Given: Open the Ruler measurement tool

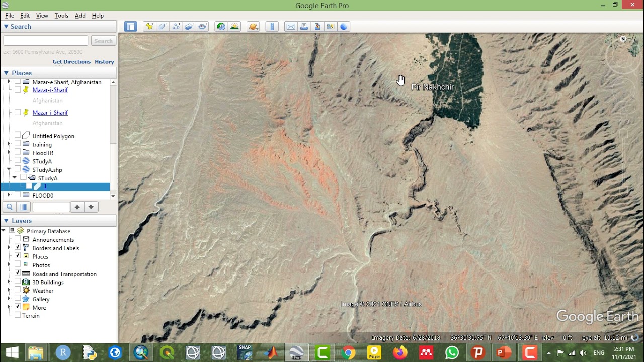Looking at the screenshot, I should (x=272, y=27).
